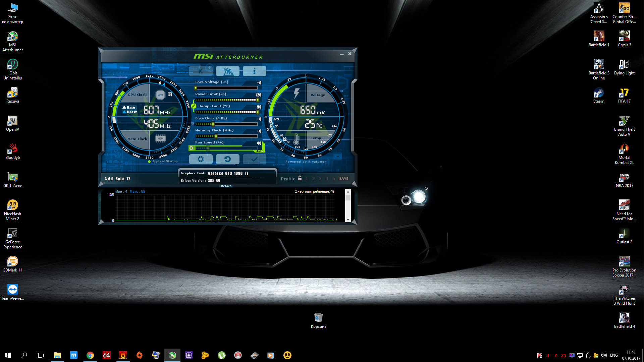Select profile slot 1
This screenshot has height=362, width=644.
(x=307, y=179)
